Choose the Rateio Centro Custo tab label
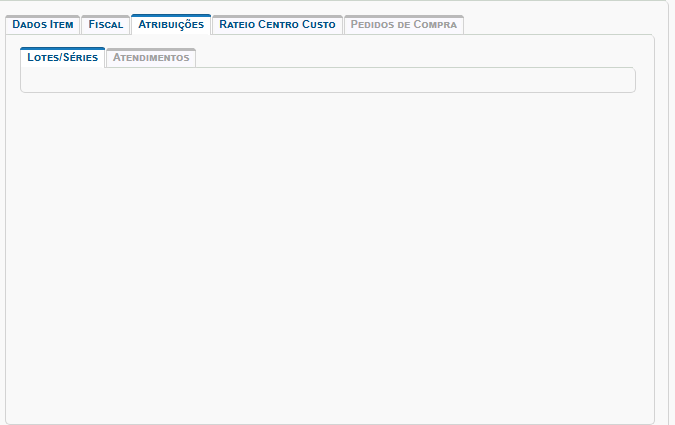The height and width of the screenshot is (425, 675). pyautogui.click(x=277, y=24)
